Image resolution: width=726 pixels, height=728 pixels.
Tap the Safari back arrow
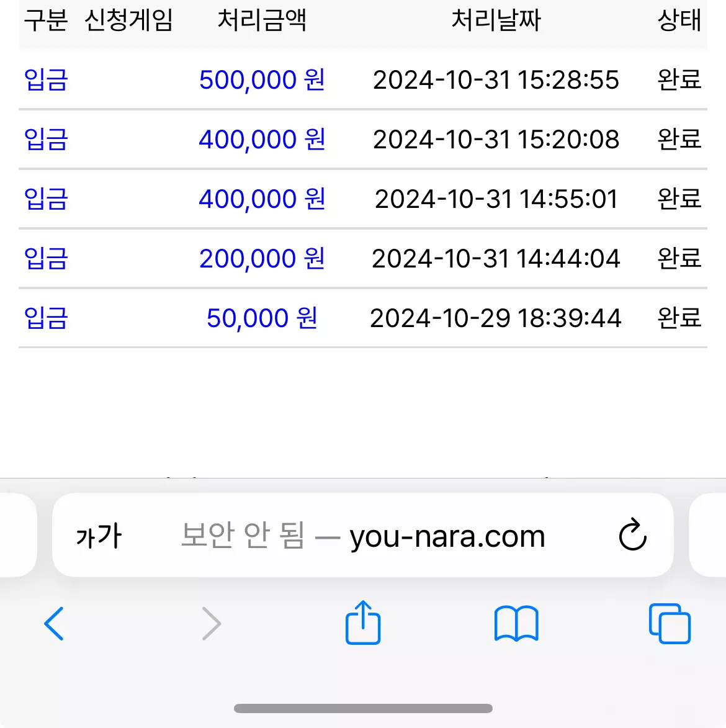(x=54, y=624)
